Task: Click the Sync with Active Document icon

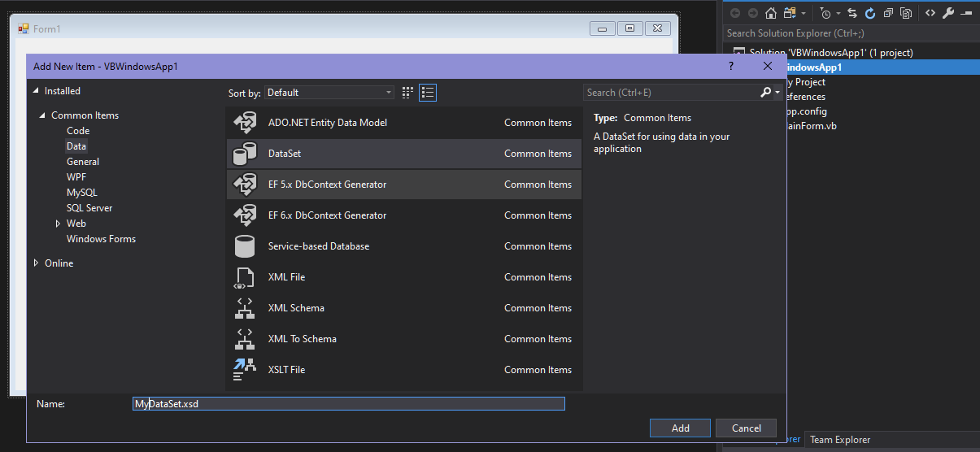Action: tap(852, 13)
